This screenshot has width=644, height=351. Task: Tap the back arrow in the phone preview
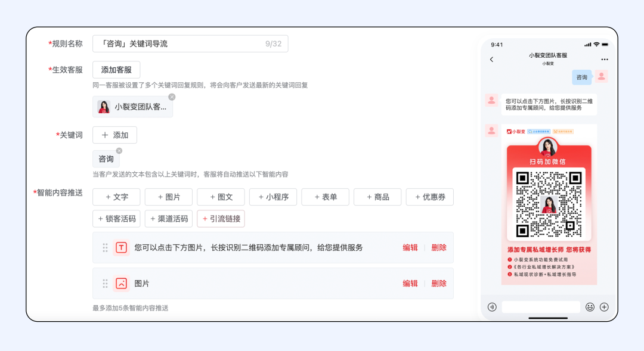[491, 60]
